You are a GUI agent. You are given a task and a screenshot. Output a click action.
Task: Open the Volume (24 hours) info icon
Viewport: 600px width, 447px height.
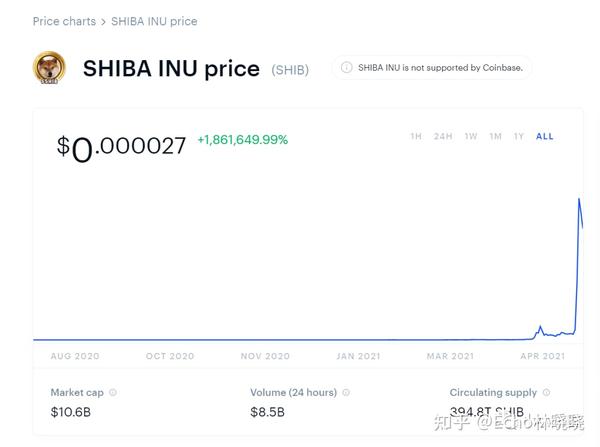(346, 392)
